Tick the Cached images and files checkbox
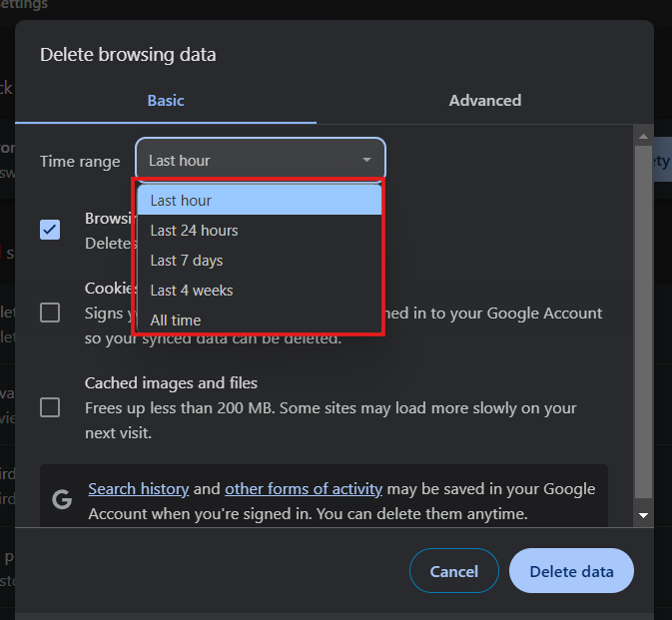The height and width of the screenshot is (620, 672). click(x=50, y=407)
